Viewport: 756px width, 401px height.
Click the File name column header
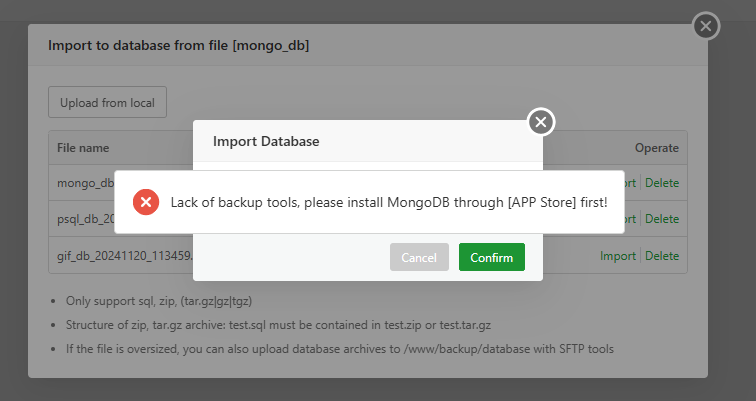click(83, 148)
